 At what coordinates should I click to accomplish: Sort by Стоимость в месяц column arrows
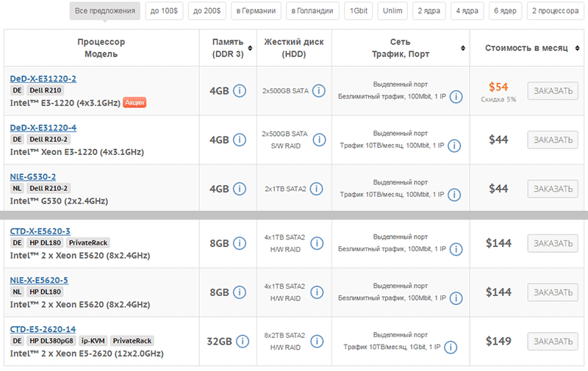pos(578,48)
